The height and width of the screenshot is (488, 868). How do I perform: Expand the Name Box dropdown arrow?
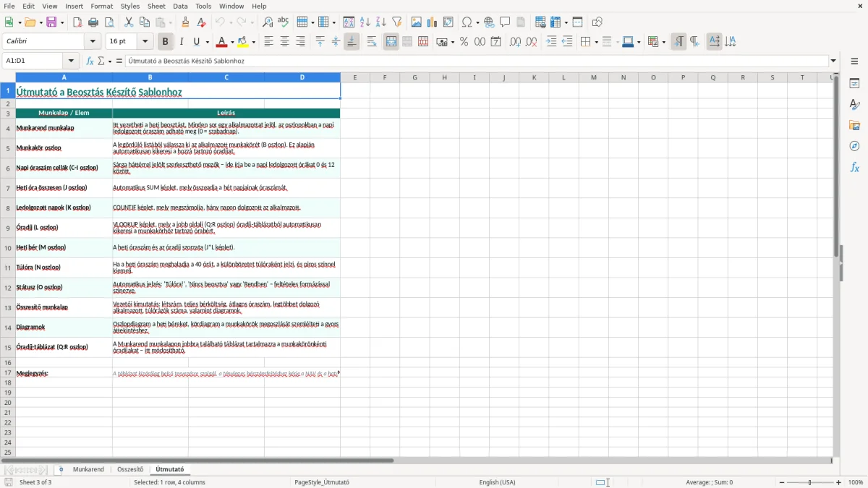(x=71, y=61)
